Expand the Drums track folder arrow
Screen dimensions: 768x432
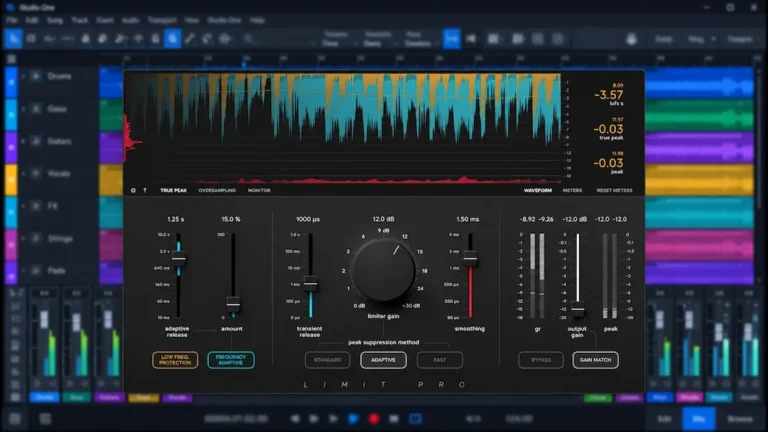coord(23,76)
